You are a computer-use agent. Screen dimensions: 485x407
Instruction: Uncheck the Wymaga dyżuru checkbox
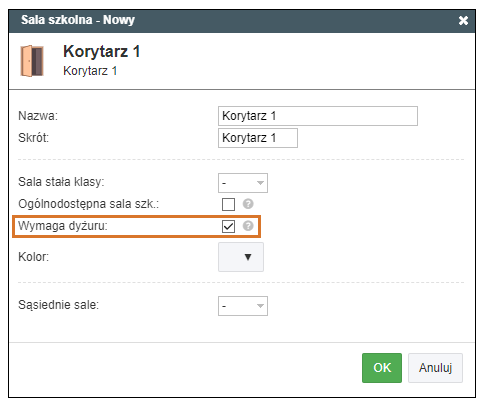coord(228,226)
